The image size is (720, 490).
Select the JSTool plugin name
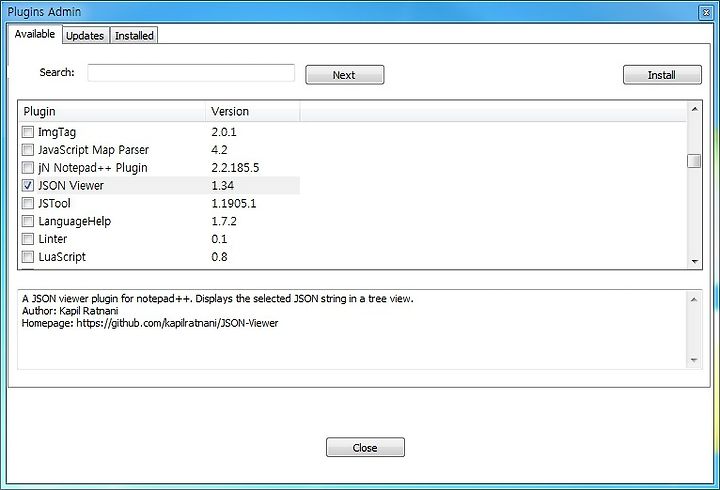point(54,203)
